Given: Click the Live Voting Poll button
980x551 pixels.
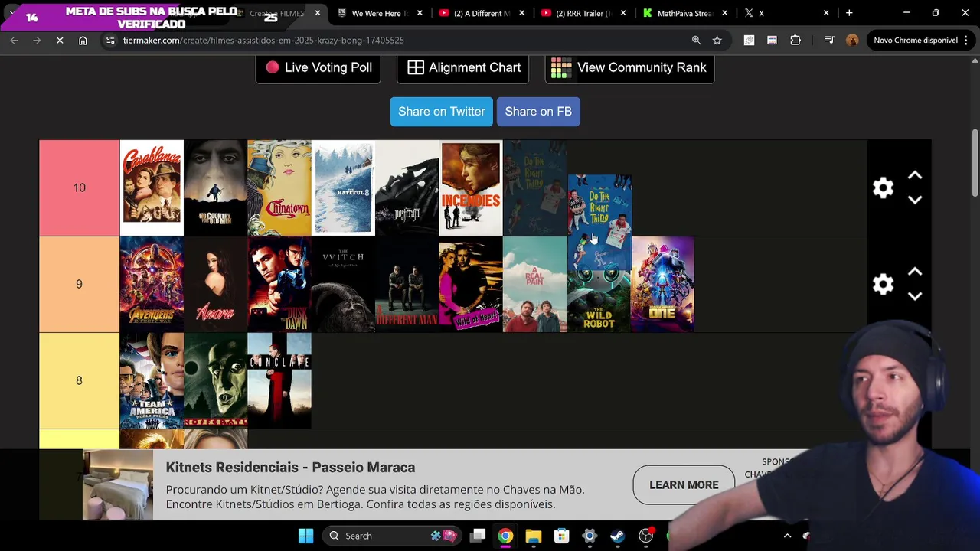Looking at the screenshot, I should tap(318, 67).
